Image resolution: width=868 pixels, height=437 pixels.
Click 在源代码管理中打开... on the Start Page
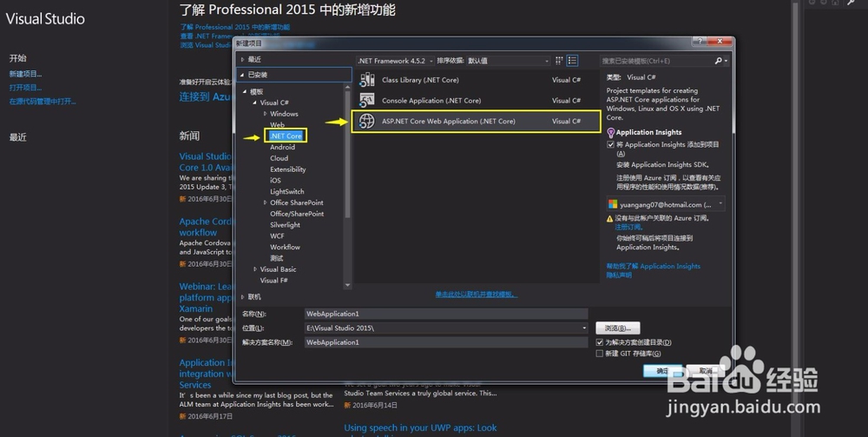43,102
